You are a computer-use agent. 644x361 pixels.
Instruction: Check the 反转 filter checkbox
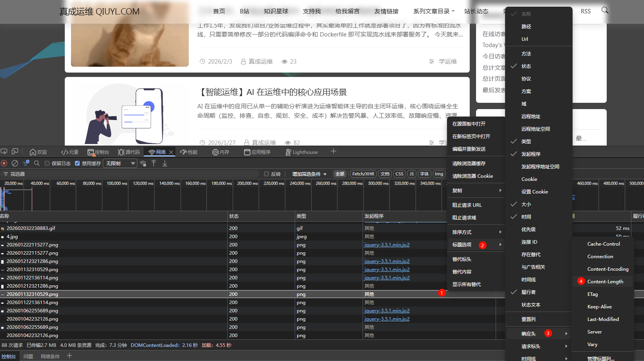tap(266, 174)
